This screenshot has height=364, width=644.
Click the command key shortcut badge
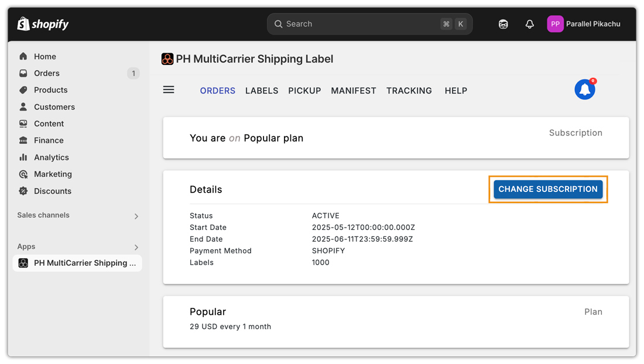pyautogui.click(x=446, y=24)
